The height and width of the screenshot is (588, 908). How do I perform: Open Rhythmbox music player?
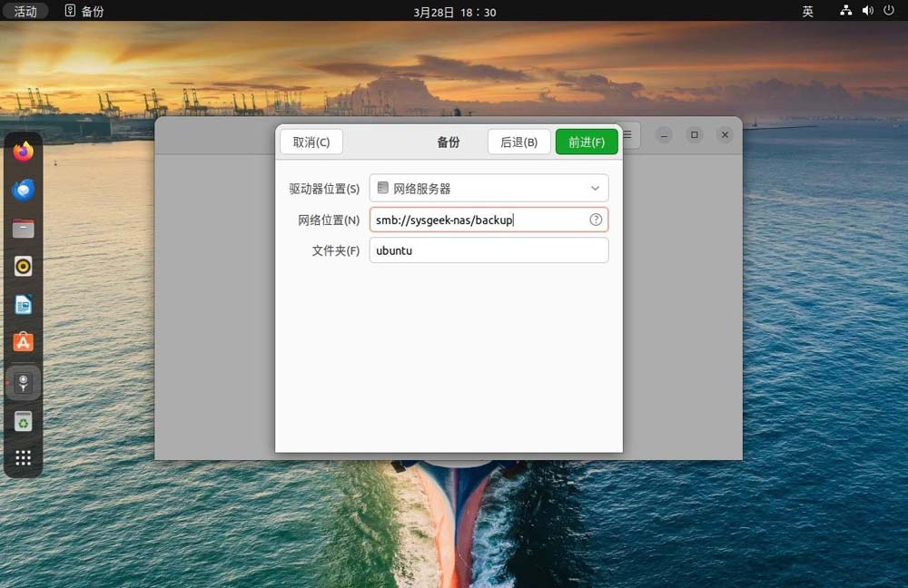click(24, 266)
